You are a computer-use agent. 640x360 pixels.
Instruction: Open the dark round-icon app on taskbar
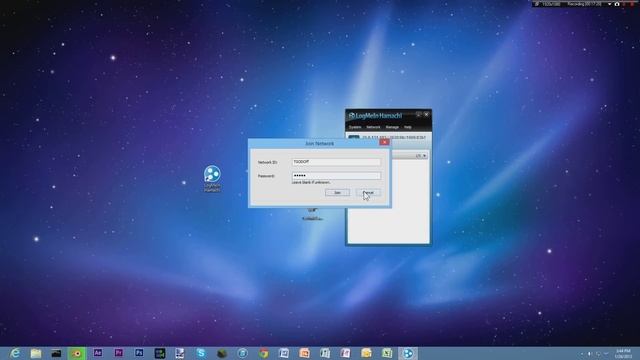(222, 353)
